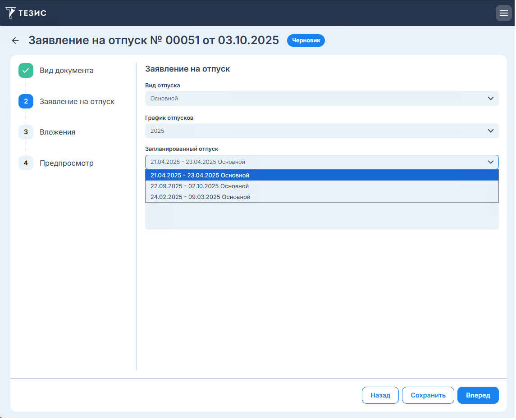Image resolution: width=516 pixels, height=420 pixels.
Task: Select 21.04.2025 - 23.04.2025 Основной option
Action: [x=200, y=176]
